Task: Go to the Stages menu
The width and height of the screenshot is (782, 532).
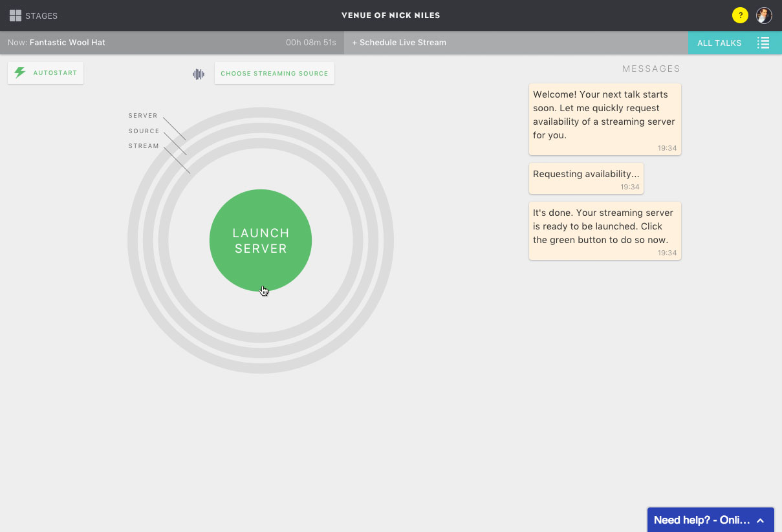Action: click(x=34, y=16)
